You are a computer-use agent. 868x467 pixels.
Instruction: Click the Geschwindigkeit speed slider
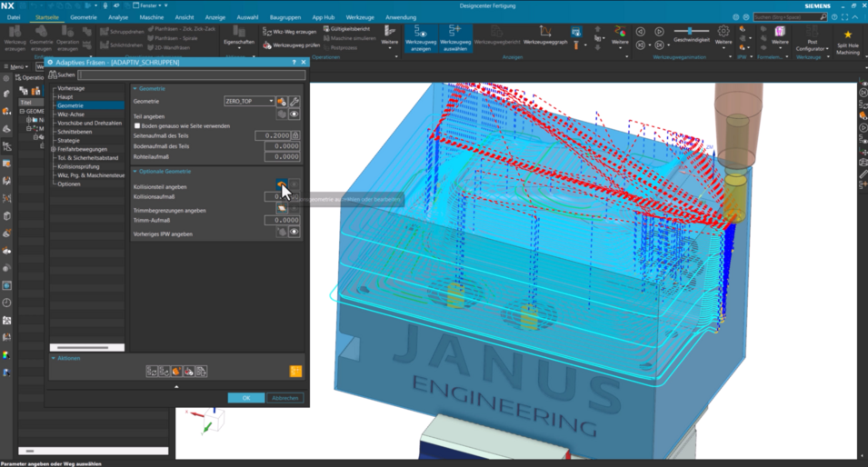click(690, 31)
